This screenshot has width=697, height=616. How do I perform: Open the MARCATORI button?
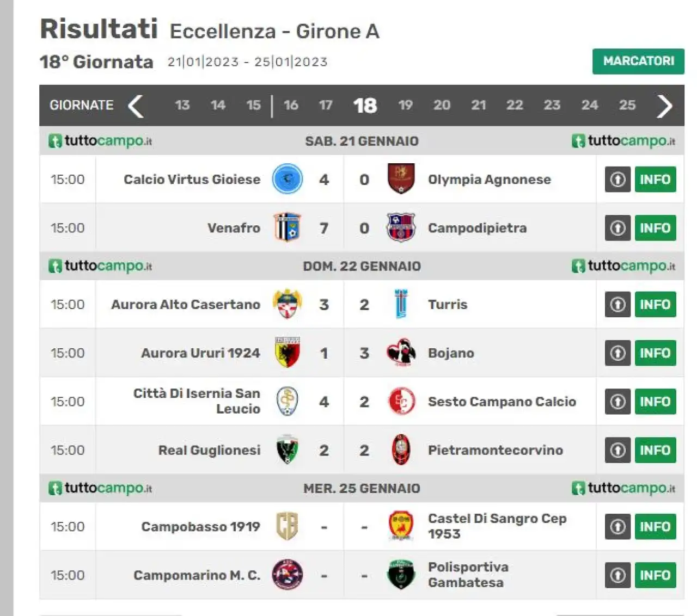638,61
